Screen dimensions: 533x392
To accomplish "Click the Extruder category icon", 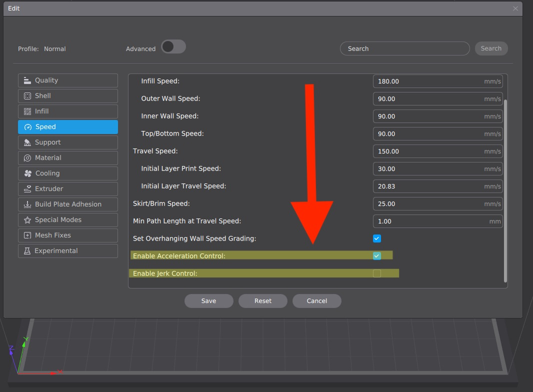I will (27, 189).
